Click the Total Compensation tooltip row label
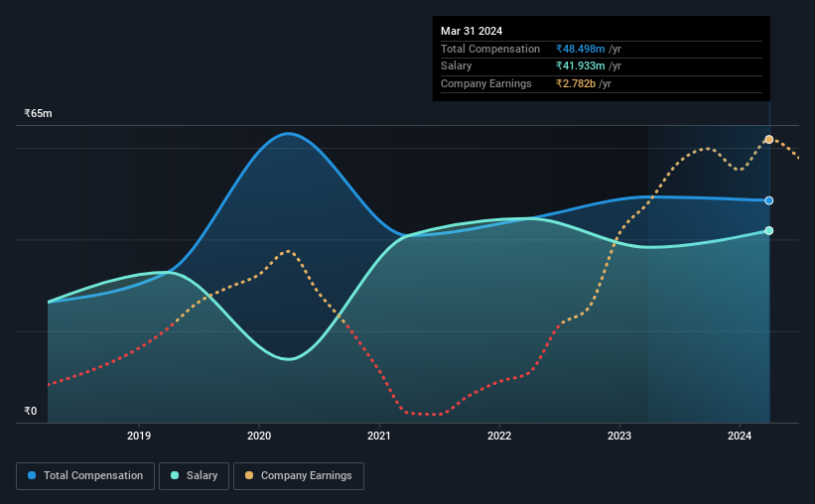 490,49
